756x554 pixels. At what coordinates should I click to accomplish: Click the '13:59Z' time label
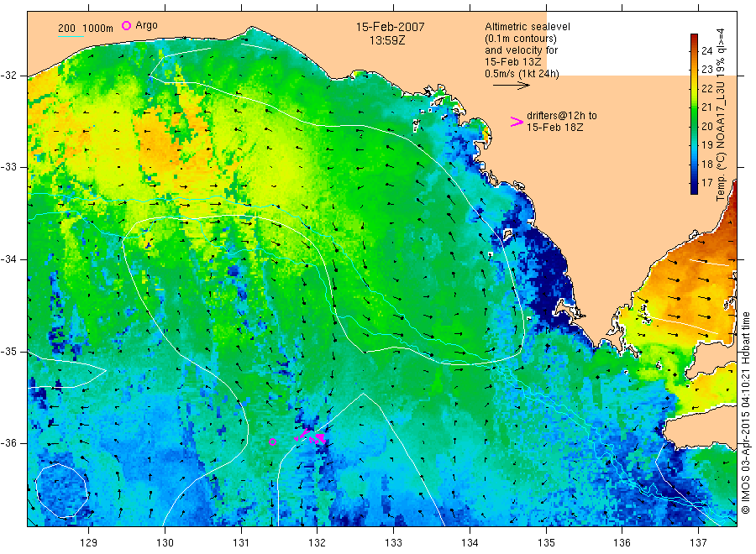387,40
